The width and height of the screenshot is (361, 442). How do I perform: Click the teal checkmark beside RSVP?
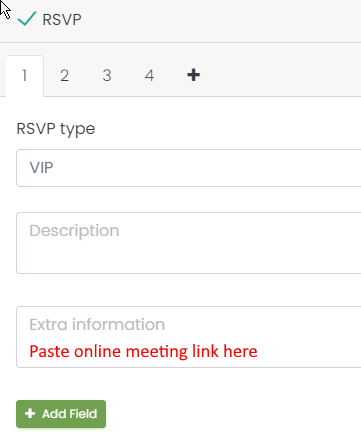tap(27, 19)
